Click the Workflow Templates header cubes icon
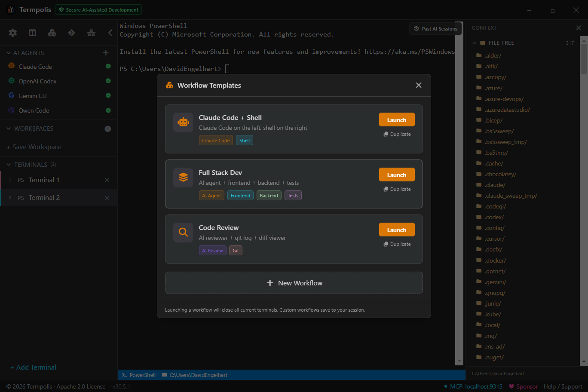The height and width of the screenshot is (392, 588). click(x=170, y=85)
